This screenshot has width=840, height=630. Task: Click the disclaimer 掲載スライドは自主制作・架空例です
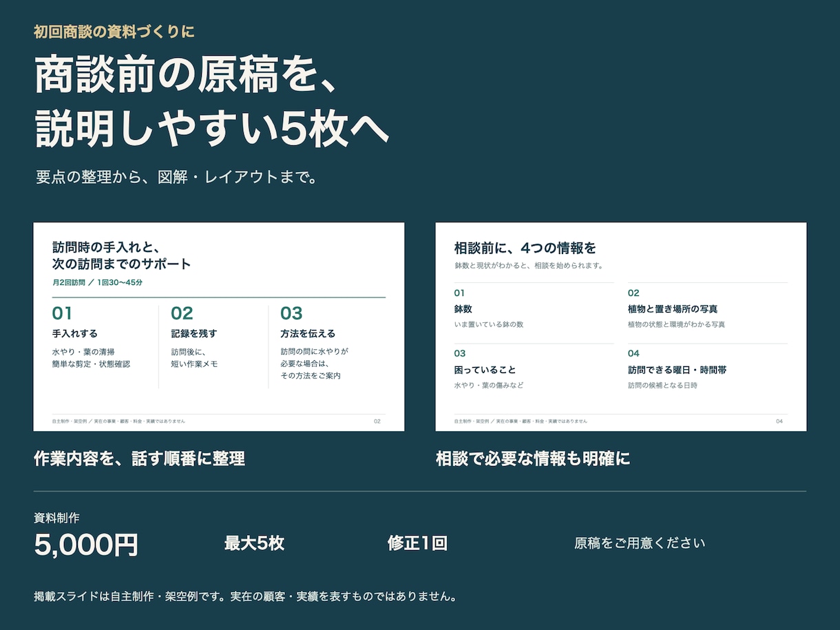(130, 596)
